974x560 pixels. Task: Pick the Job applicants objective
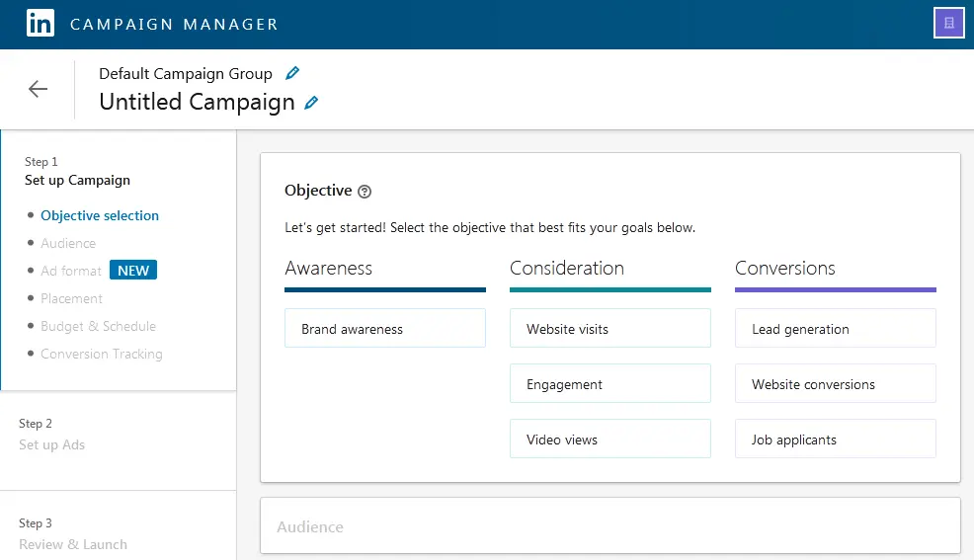(x=835, y=440)
